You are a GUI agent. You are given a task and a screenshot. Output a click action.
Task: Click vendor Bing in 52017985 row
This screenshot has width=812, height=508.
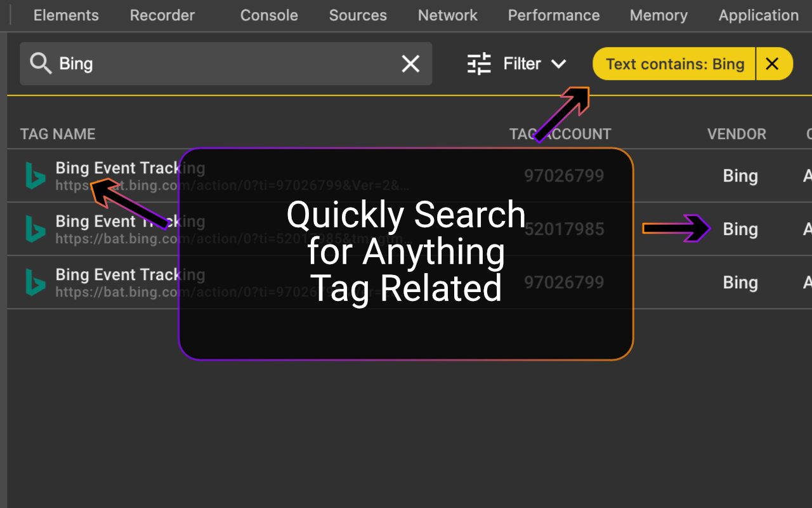pos(740,229)
